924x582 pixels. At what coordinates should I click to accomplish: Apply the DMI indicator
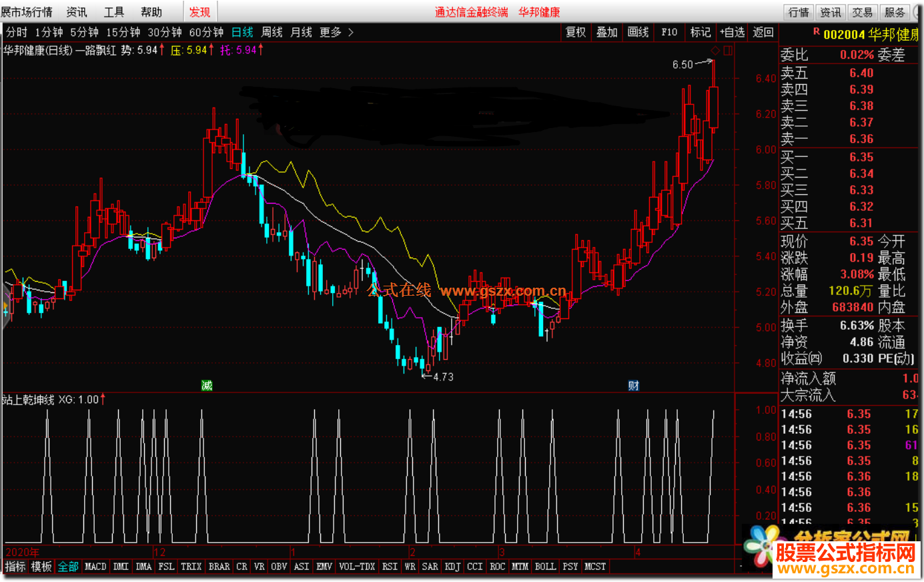[121, 567]
